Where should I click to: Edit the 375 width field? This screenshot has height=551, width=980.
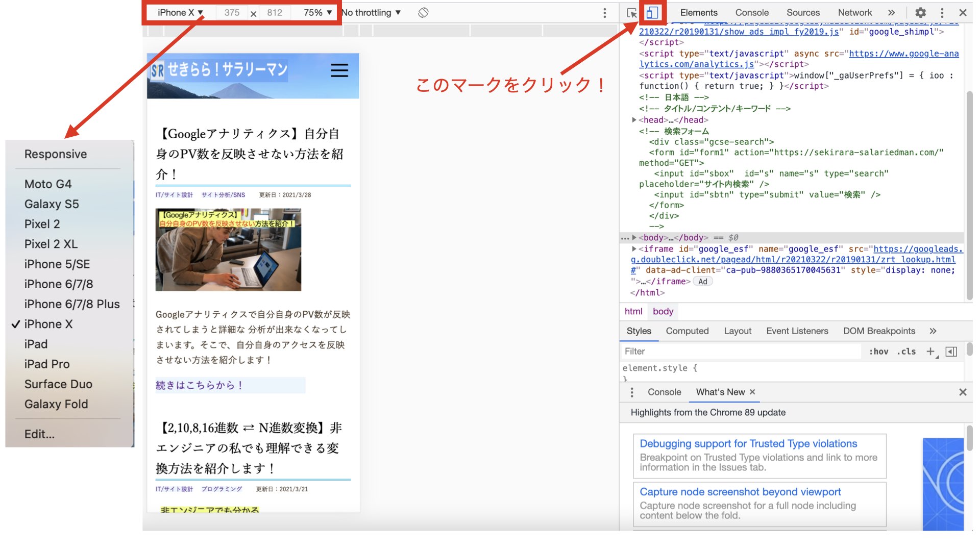tap(232, 13)
